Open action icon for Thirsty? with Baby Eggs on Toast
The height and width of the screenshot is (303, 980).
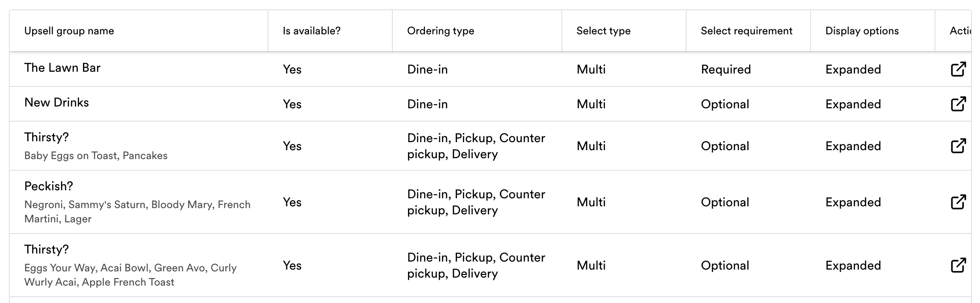[958, 146]
